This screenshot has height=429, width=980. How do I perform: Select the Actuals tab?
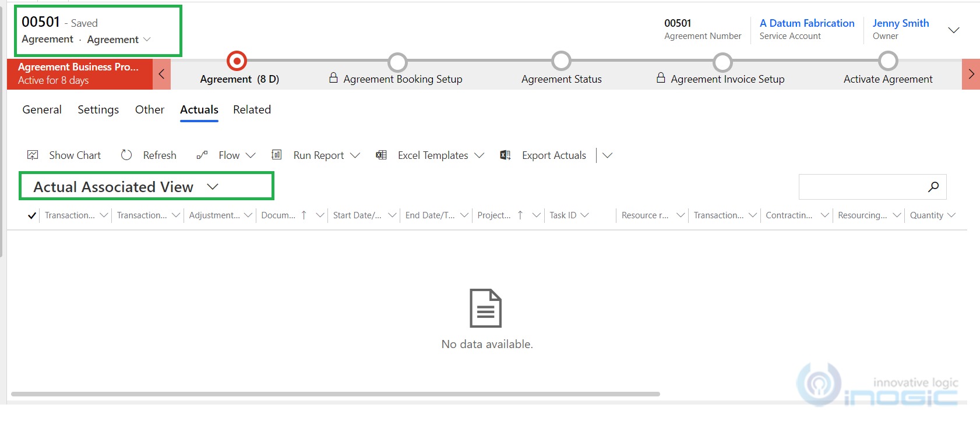tap(199, 109)
